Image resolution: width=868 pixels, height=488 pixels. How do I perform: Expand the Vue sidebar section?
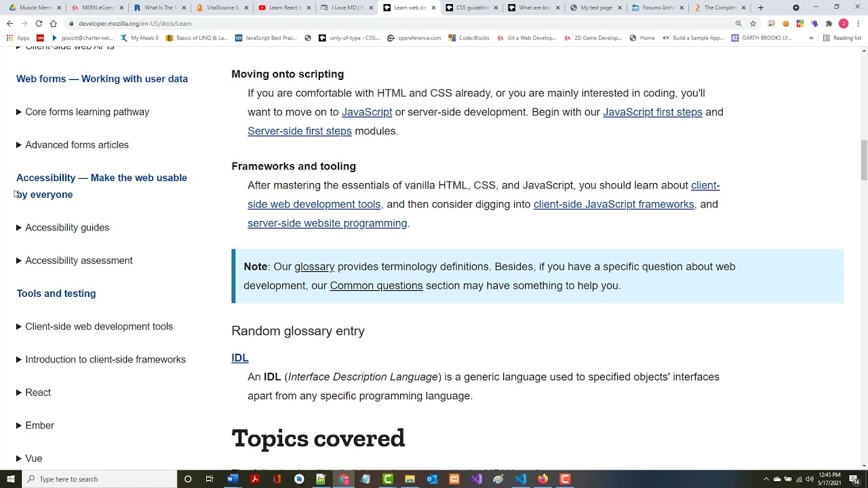point(29,458)
